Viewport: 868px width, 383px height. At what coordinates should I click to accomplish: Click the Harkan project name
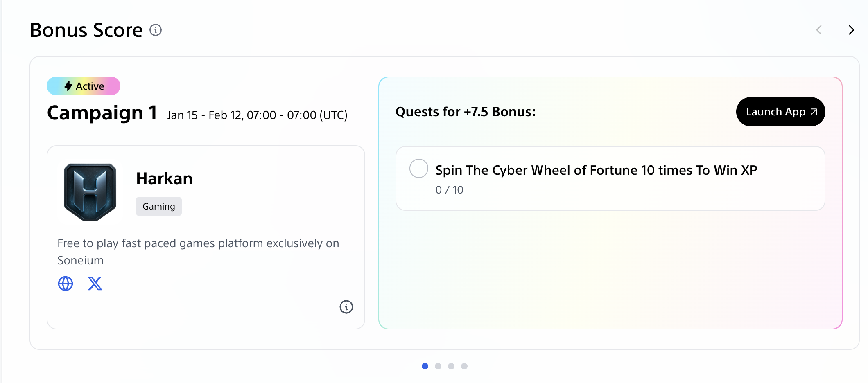[164, 179]
